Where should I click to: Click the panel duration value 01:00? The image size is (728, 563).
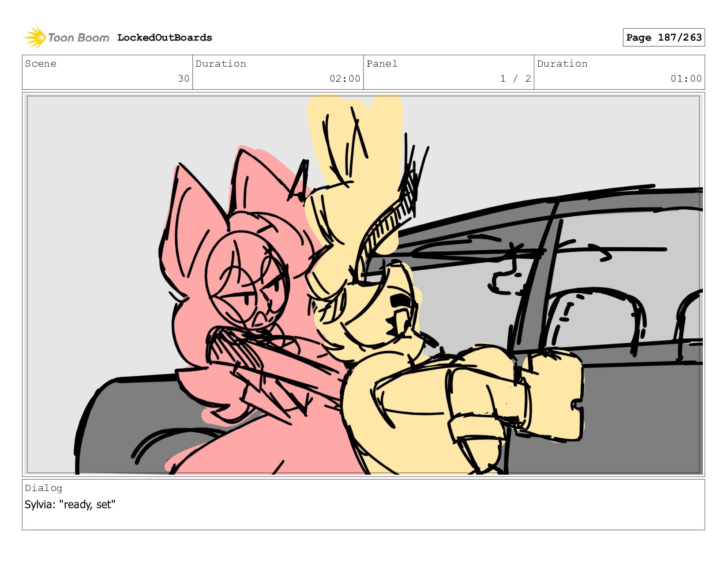point(686,79)
